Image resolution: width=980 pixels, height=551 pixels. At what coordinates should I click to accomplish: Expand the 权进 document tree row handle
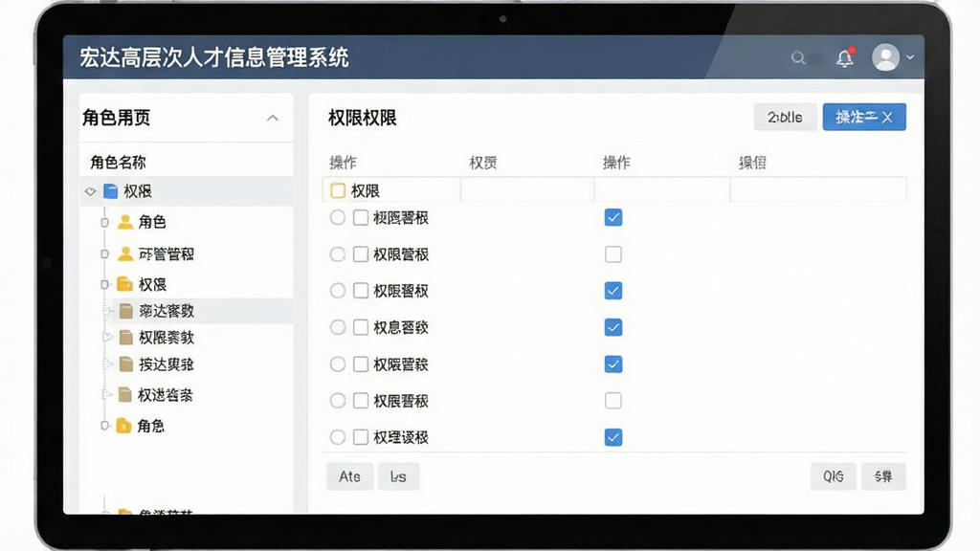[107, 395]
